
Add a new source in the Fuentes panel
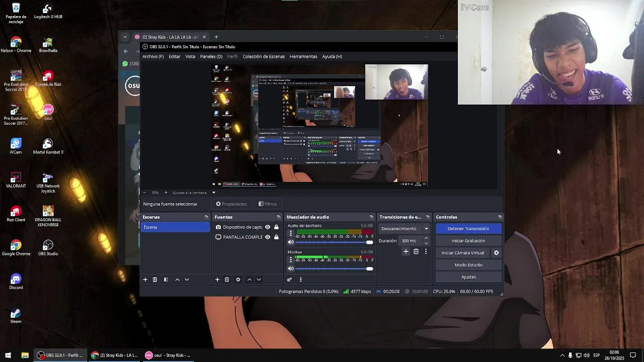pyautogui.click(x=217, y=280)
